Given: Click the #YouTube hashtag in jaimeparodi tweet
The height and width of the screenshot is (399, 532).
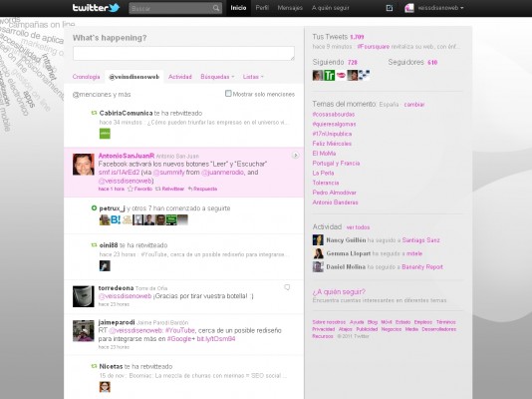Looking at the screenshot, I should coord(180,330).
